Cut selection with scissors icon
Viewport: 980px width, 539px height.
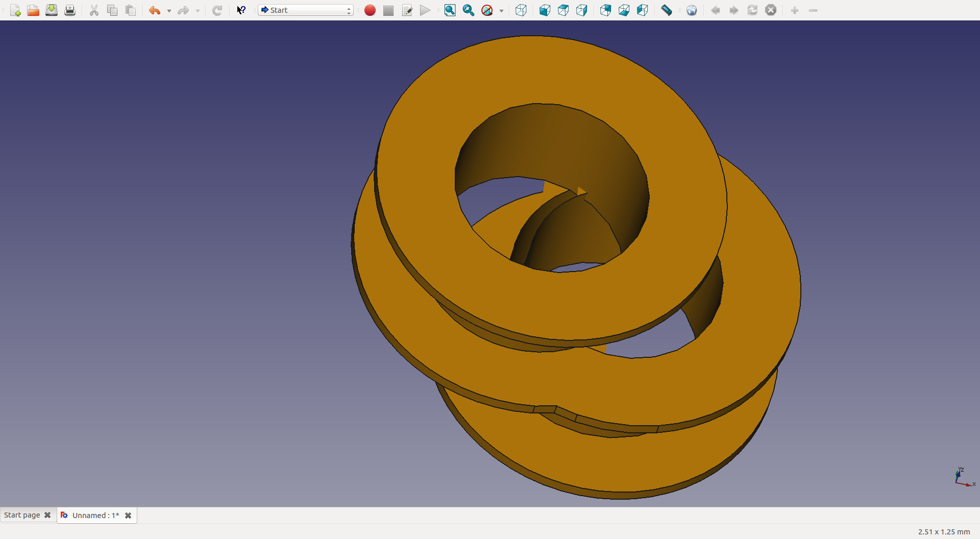click(94, 10)
